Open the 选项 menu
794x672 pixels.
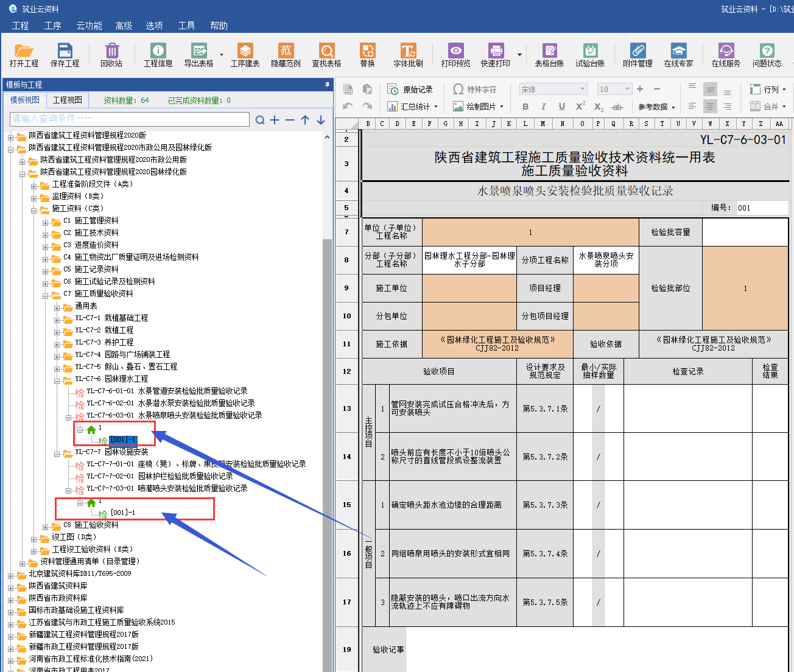154,26
